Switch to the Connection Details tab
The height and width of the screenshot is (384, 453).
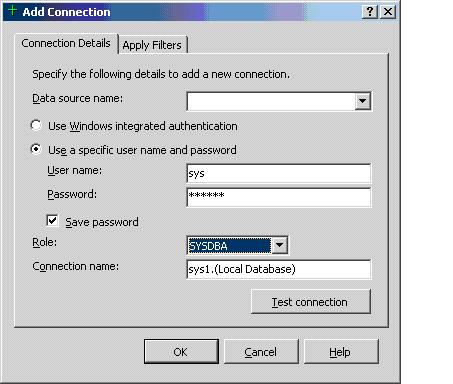[x=66, y=43]
